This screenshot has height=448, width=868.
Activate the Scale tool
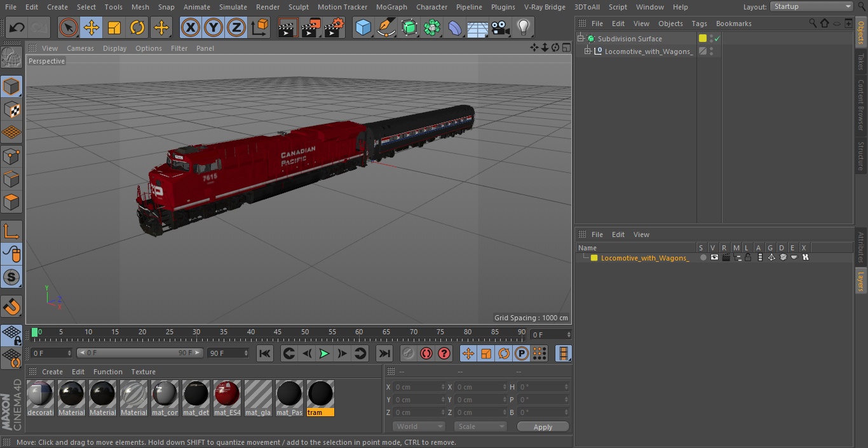114,27
